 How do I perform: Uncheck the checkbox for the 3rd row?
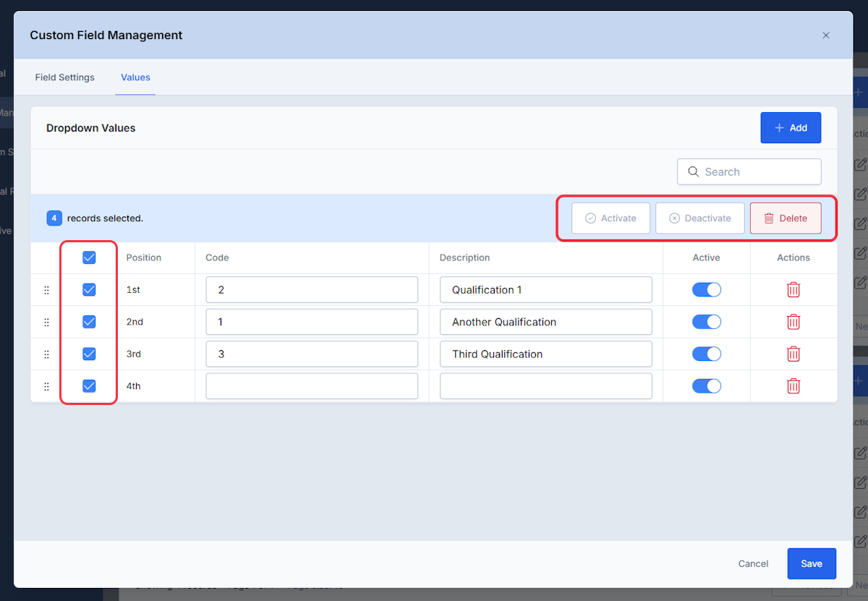(x=89, y=354)
